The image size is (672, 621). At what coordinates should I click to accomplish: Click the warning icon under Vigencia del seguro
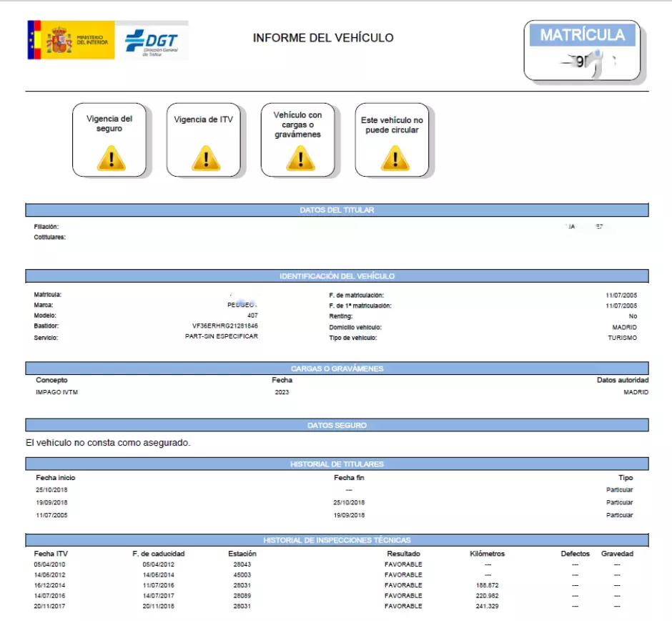(x=110, y=157)
